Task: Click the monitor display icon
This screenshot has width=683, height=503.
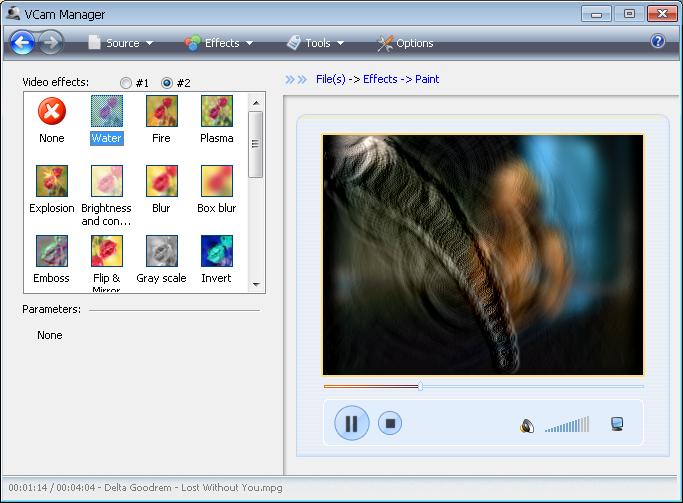Action: pyautogui.click(x=617, y=424)
